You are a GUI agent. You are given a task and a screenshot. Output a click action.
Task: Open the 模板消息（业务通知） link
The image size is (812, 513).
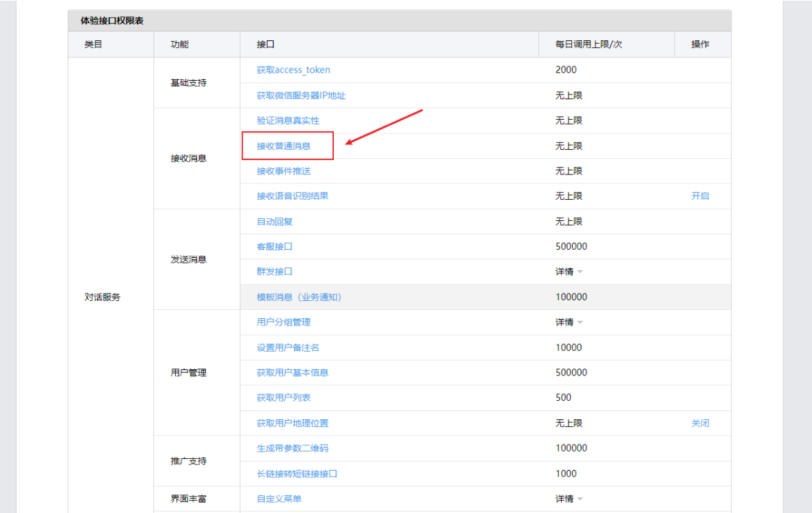pos(299,297)
